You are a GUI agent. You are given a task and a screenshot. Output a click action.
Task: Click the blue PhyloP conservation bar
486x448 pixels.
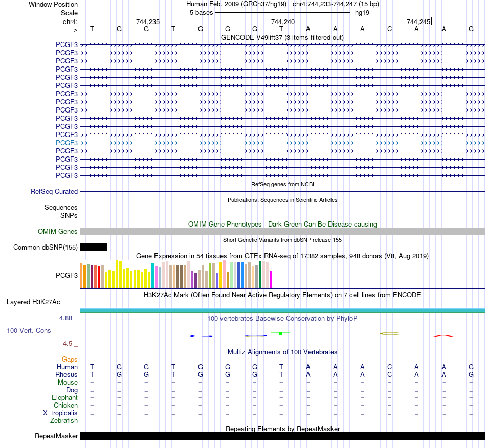pos(201,336)
